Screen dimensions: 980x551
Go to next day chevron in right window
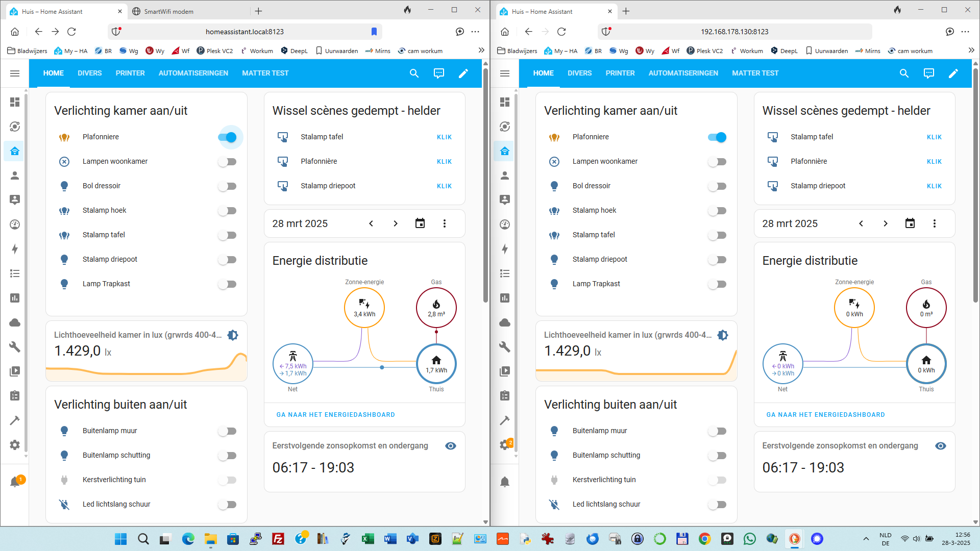point(886,223)
